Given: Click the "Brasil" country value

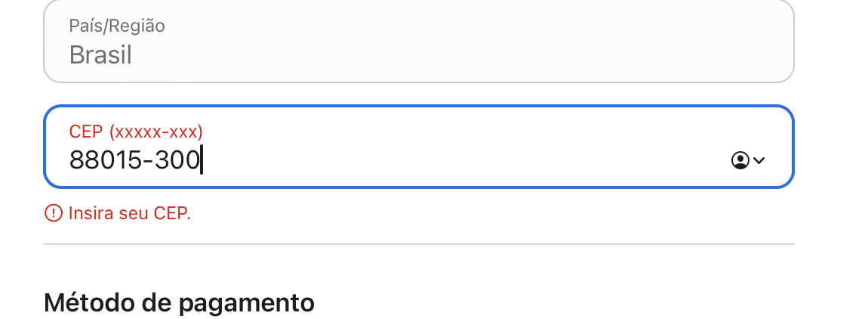Looking at the screenshot, I should pos(100,54).
